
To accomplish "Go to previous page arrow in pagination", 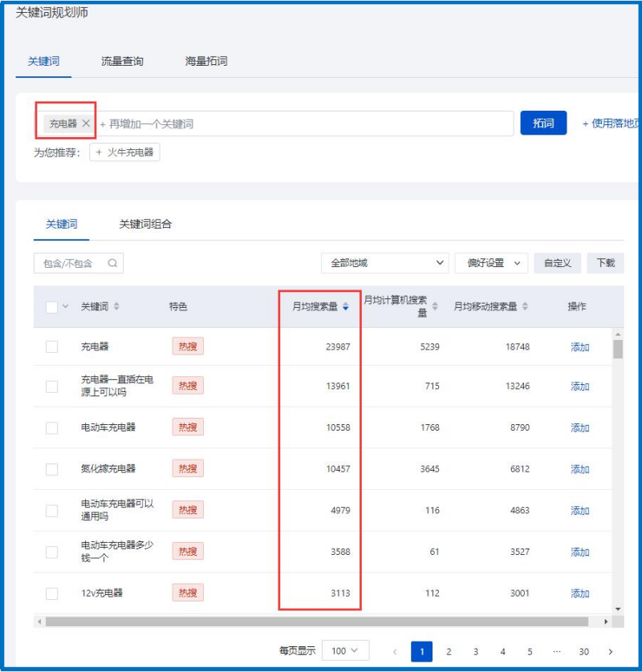I will [395, 652].
